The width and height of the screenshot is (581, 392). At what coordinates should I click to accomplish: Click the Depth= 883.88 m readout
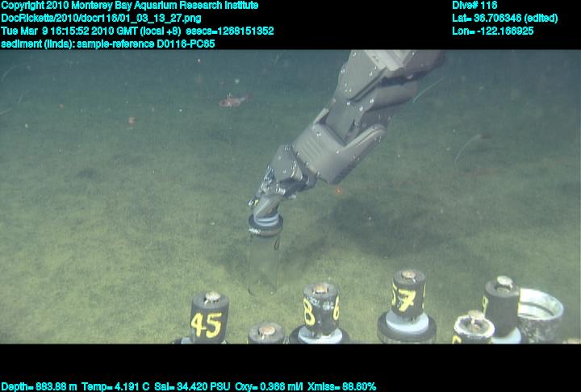click(x=39, y=386)
